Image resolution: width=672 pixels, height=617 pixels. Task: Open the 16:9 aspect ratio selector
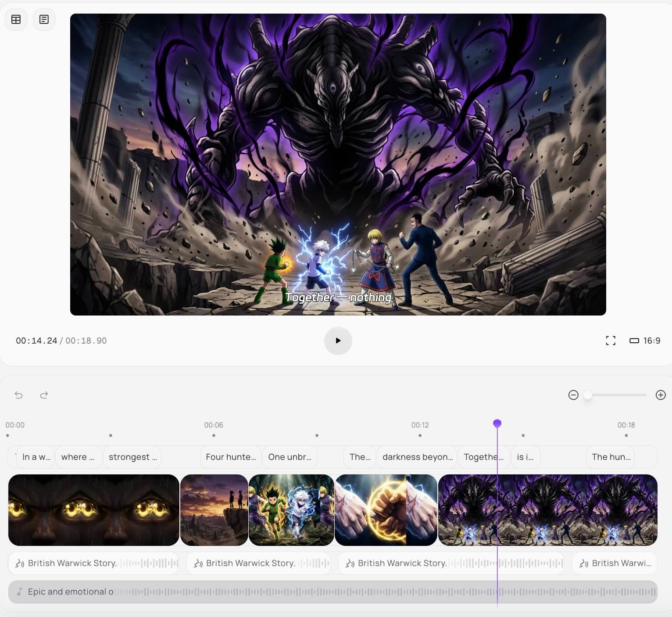click(645, 341)
